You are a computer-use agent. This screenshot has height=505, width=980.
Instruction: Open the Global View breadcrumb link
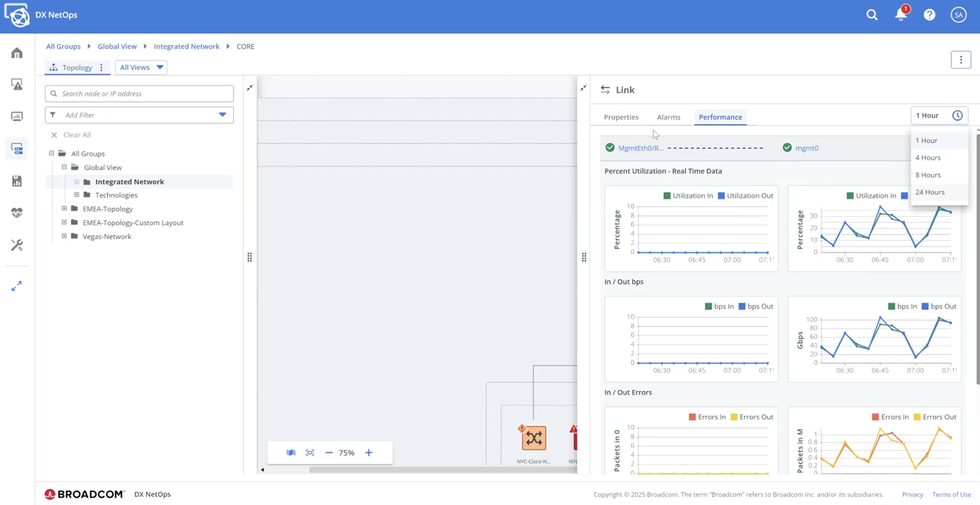pos(117,46)
